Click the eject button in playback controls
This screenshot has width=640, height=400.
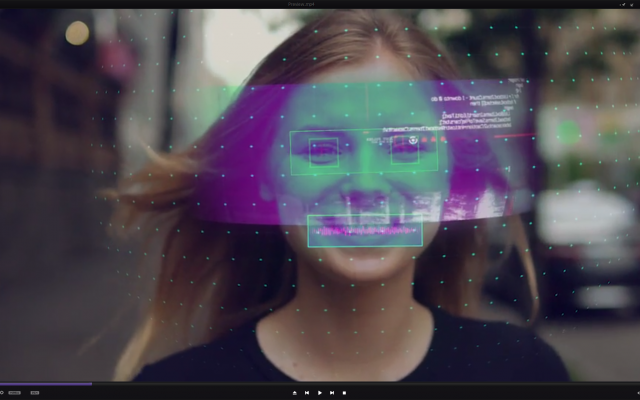coord(295,393)
